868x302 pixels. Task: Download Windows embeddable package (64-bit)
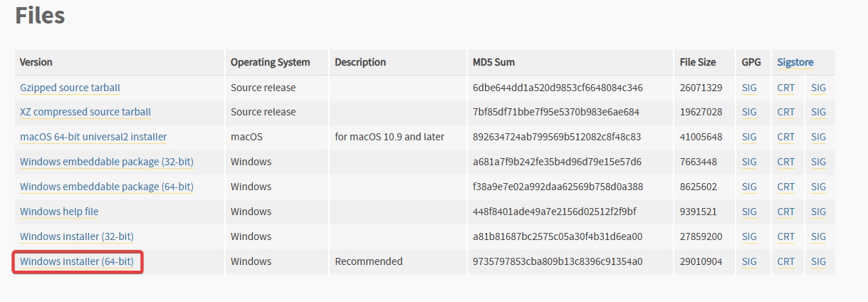click(x=107, y=187)
